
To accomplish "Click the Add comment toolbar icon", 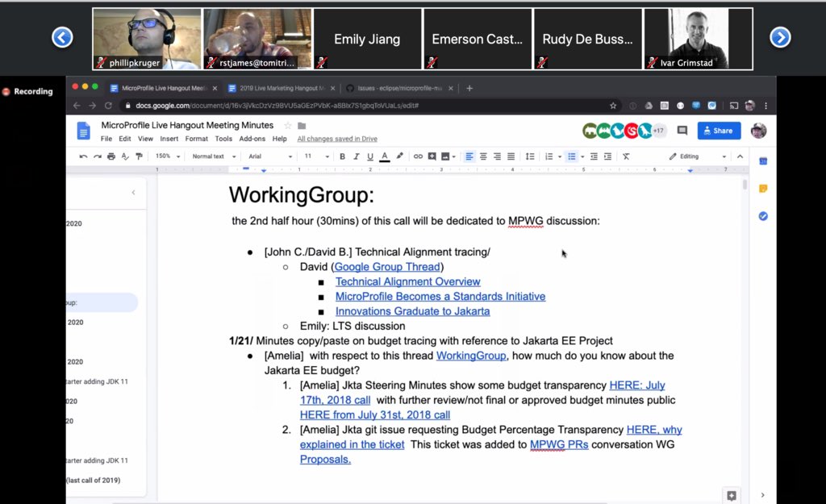I will [432, 156].
